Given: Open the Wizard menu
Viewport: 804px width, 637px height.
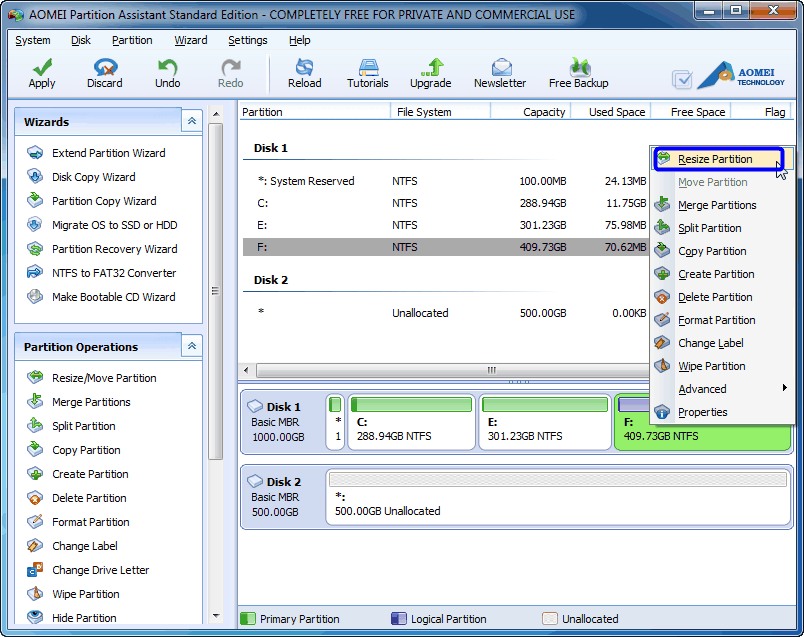Looking at the screenshot, I should click(x=191, y=40).
